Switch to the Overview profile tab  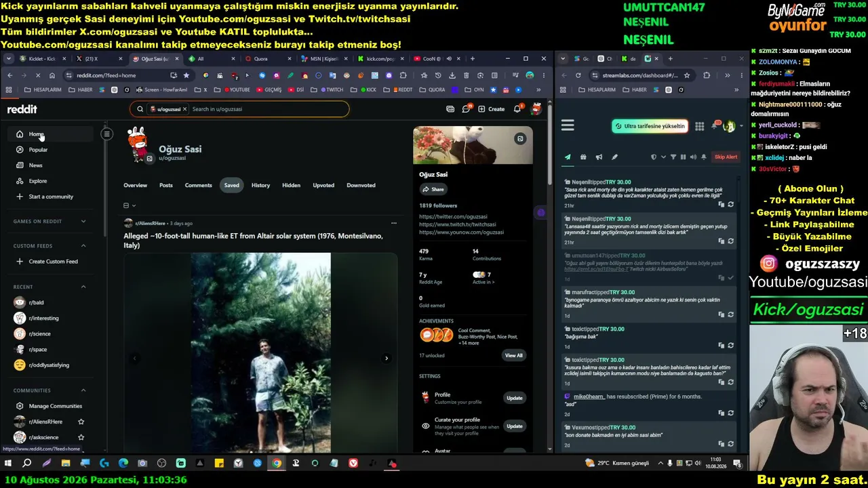(x=135, y=185)
